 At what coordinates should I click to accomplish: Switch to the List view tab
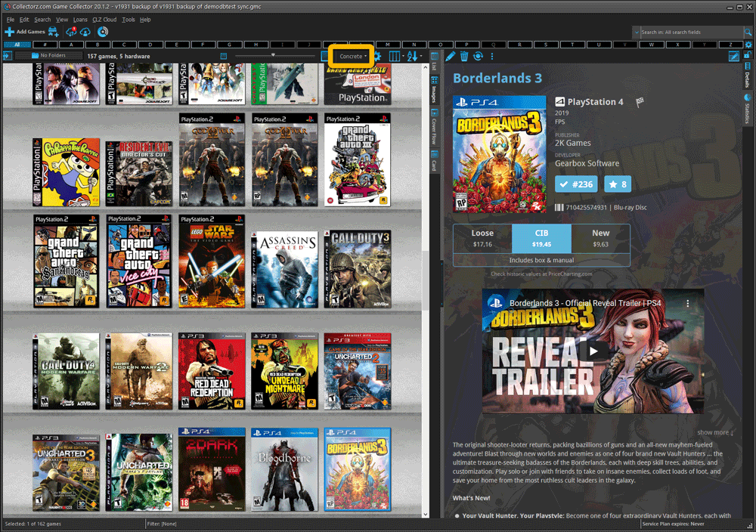point(435,60)
